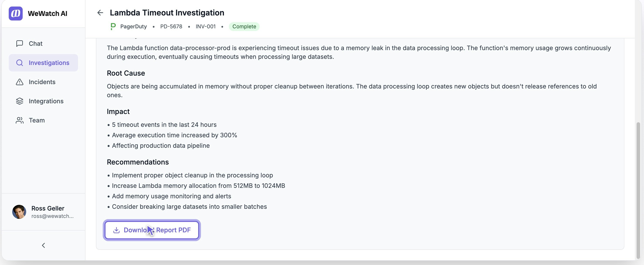Open the Integrations layers icon
The height and width of the screenshot is (265, 644).
tap(19, 101)
